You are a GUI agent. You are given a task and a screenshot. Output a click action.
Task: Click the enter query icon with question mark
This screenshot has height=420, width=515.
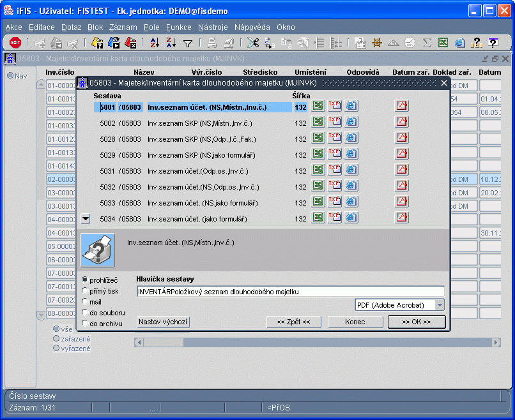coord(97,43)
